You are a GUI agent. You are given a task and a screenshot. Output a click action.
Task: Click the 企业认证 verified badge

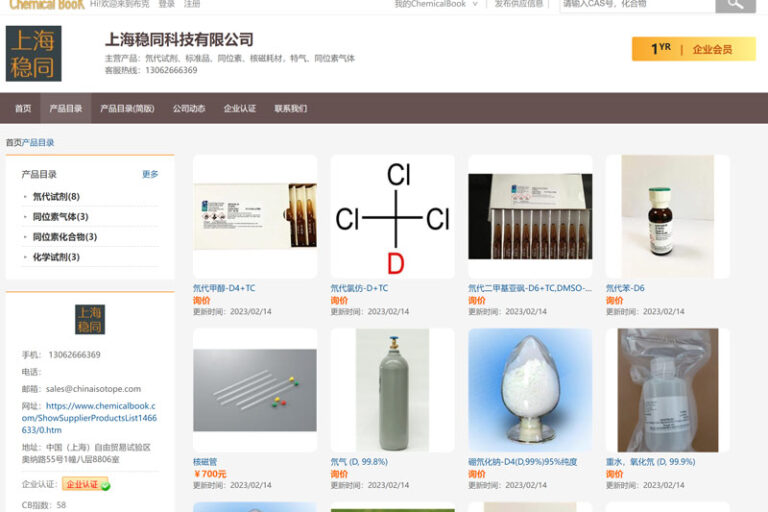coord(86,484)
